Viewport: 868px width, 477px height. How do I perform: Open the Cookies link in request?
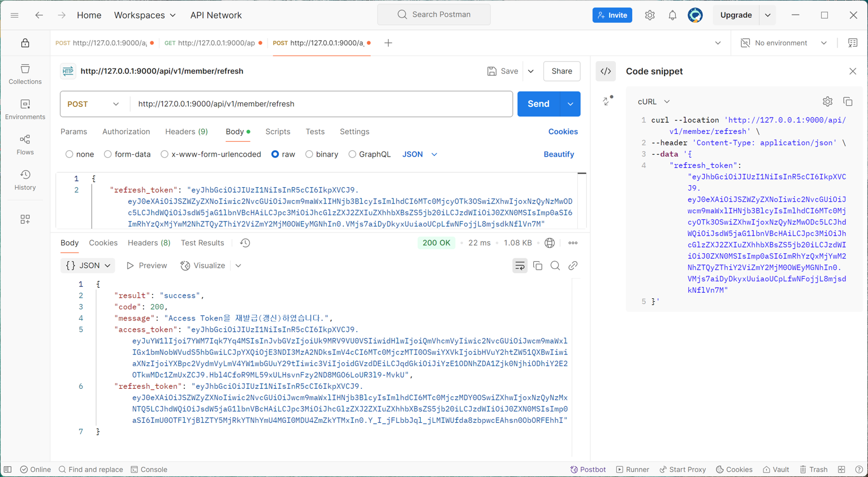(x=563, y=132)
